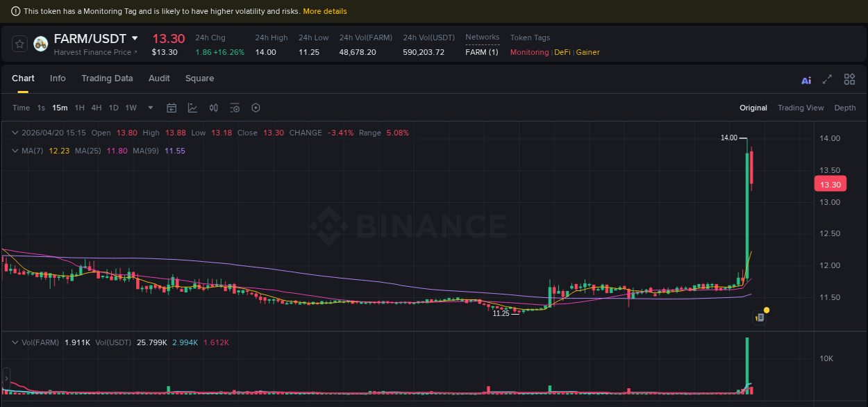Viewport: 868px width, 407px height.
Task: Switch chart to Trading View mode
Action: click(x=801, y=108)
